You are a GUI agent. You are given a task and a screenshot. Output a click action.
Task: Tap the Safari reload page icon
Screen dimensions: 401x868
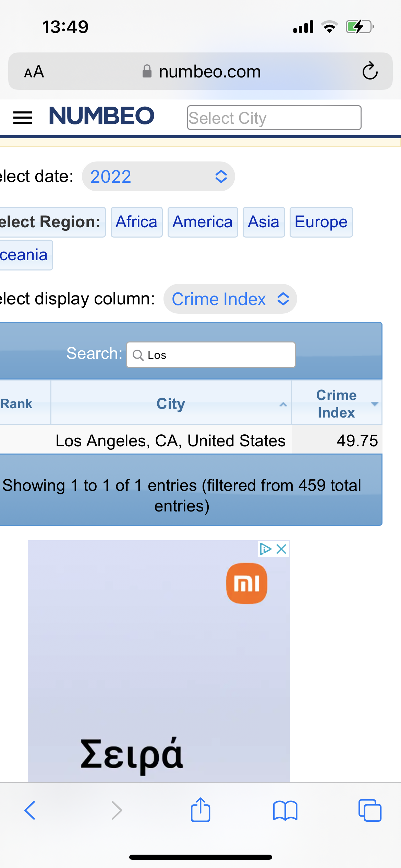click(x=370, y=71)
